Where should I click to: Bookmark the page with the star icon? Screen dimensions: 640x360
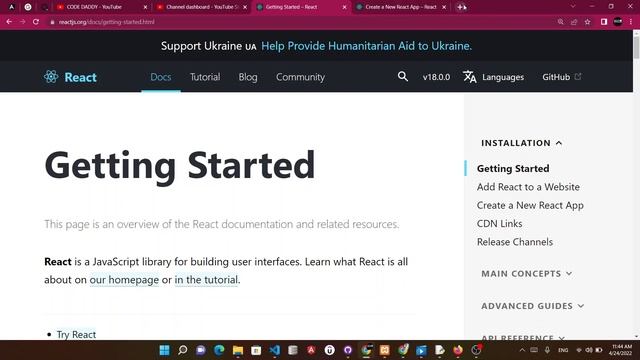(x=587, y=22)
